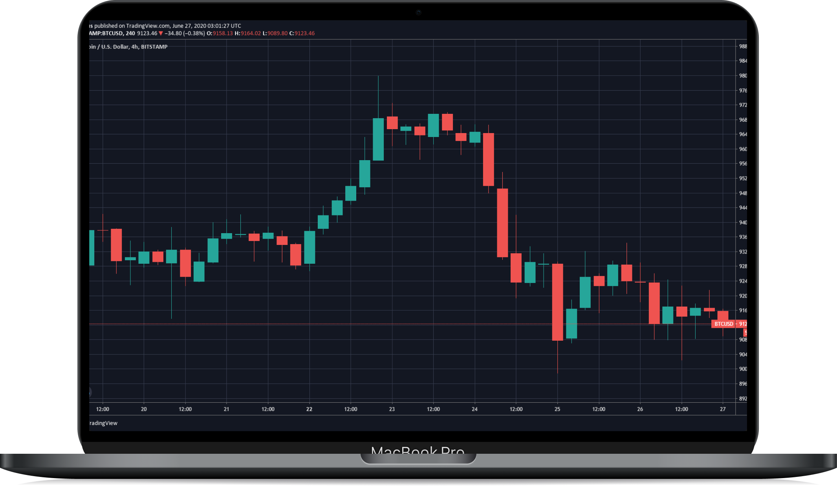This screenshot has width=837, height=504.
Task: Click the Low value 9089.80 in header
Action: coord(277,33)
